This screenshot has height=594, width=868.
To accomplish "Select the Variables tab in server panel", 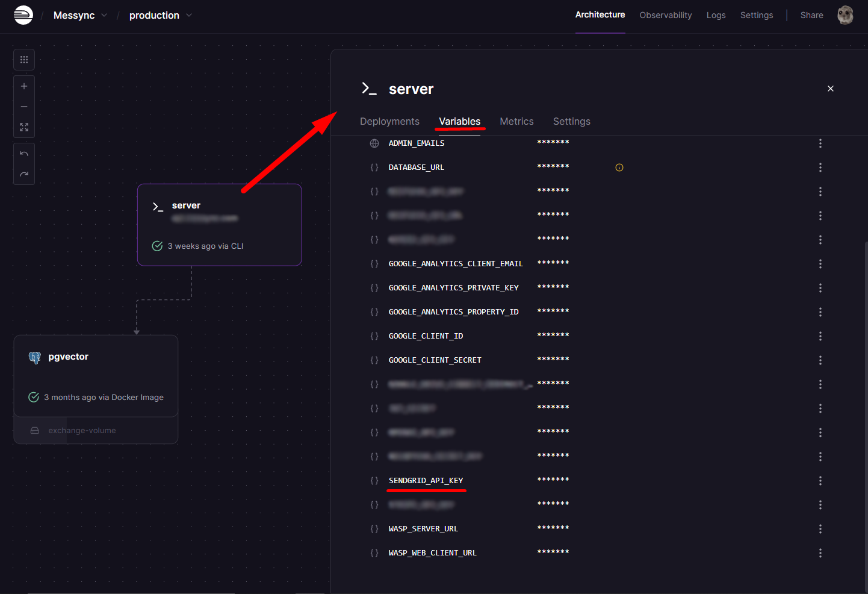I will coord(460,122).
